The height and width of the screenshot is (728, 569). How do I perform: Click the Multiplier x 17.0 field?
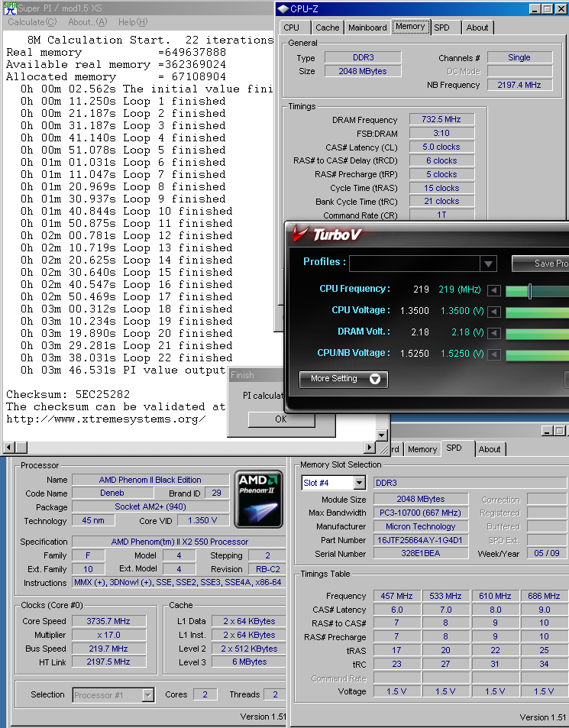(x=108, y=635)
